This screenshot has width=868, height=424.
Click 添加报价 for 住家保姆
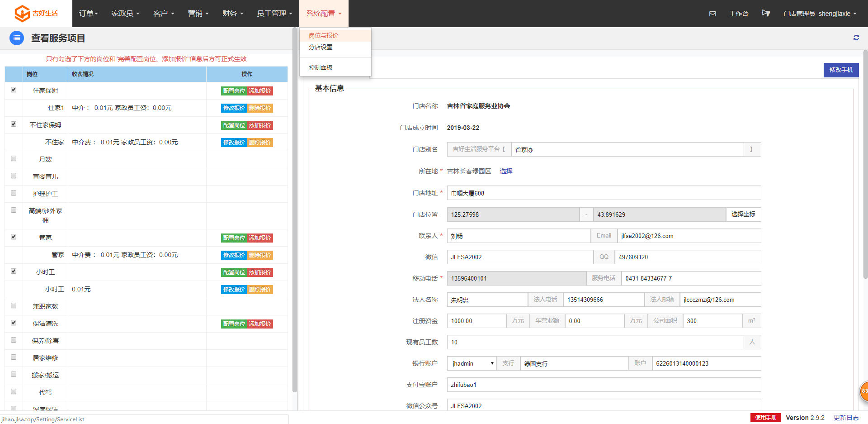click(260, 91)
